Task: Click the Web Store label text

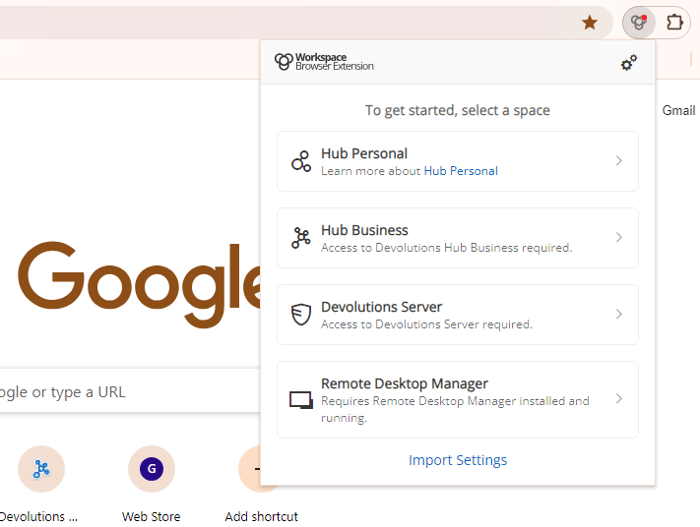Action: 151,517
